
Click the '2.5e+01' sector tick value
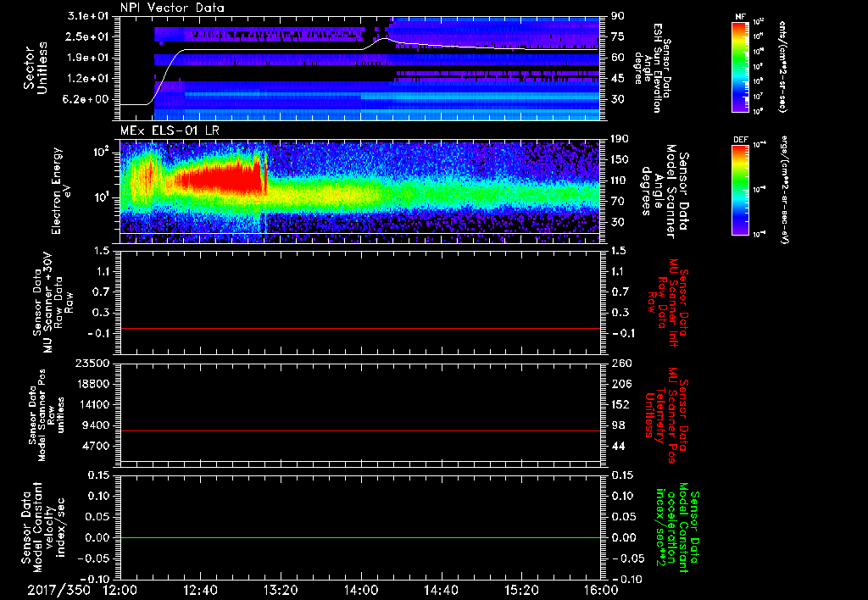point(88,36)
